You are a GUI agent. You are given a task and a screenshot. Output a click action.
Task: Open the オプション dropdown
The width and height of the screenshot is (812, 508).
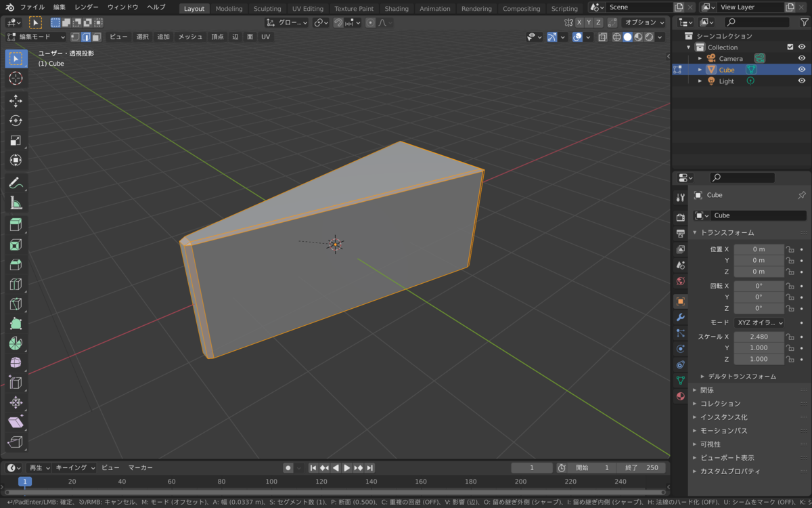[644, 22]
